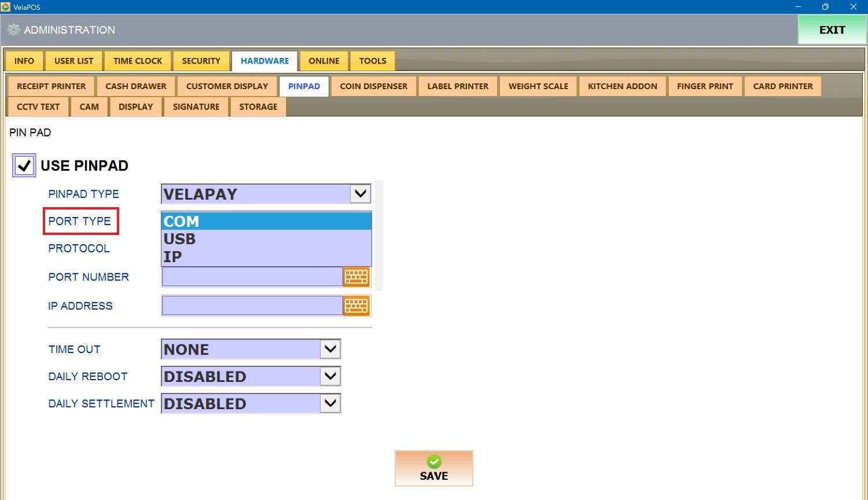Uncheck the Use Pinpad checkbox
Viewport: 868px width, 500px height.
click(24, 166)
